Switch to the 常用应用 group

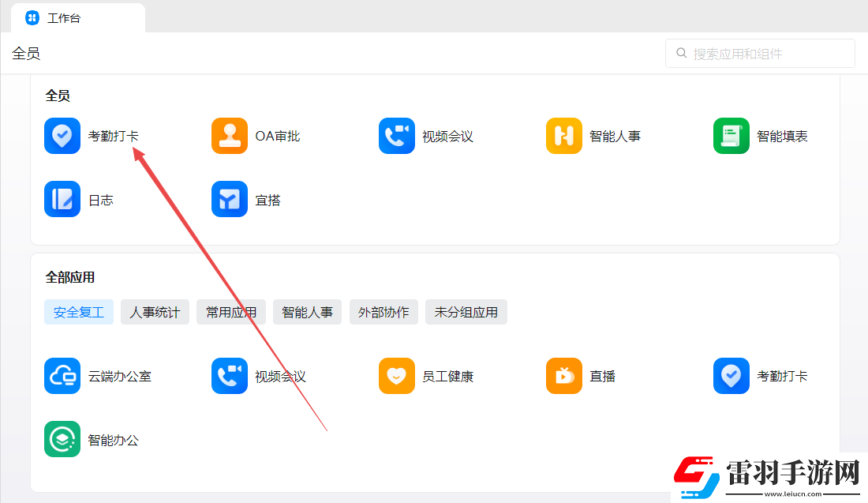[230, 312]
